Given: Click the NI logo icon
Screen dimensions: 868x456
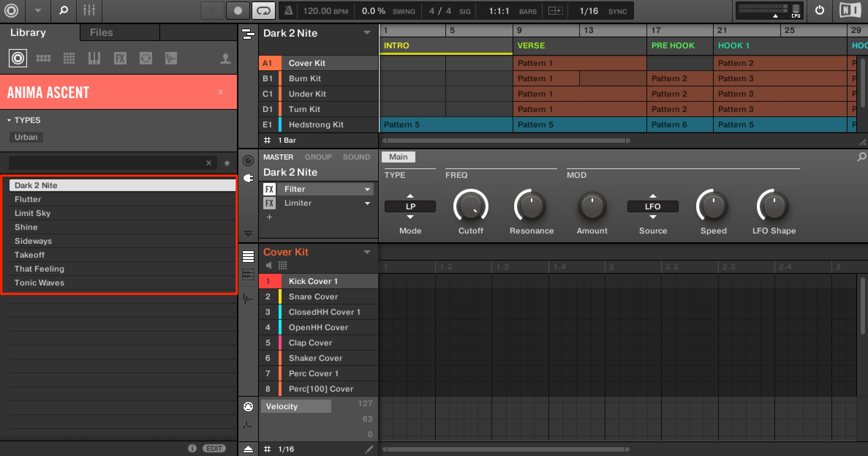Looking at the screenshot, I should [850, 11].
